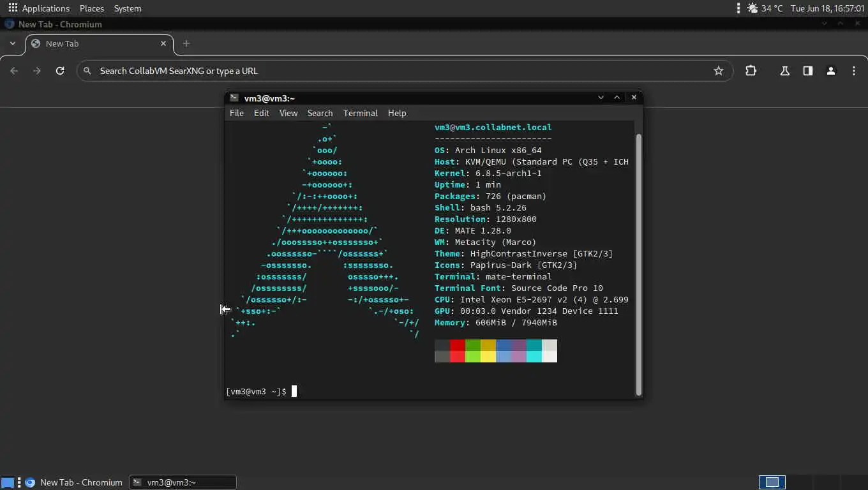Close the New Tab tab
This screenshot has width=868, height=490.
(x=163, y=43)
